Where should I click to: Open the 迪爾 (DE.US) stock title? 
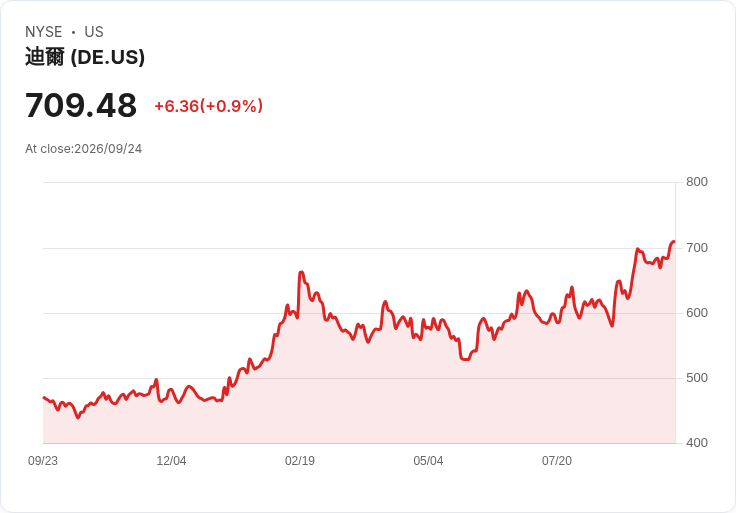[85, 57]
